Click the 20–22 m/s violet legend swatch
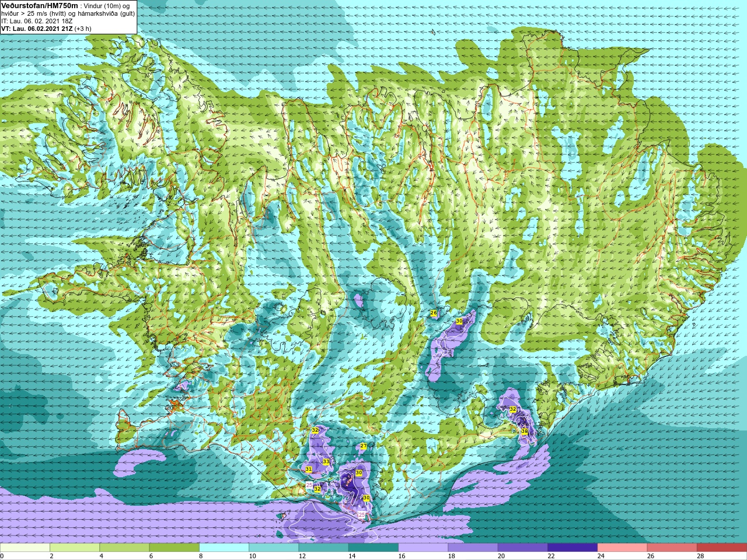Screen dimensions: 747x560 coord(522,548)
